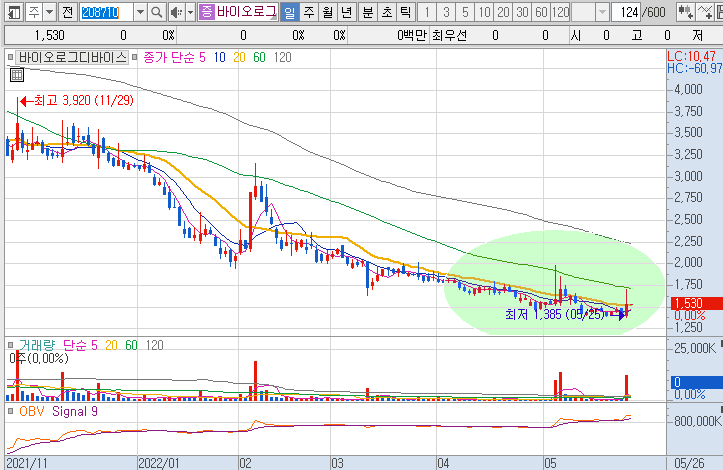Choose interval 5 in period toolbar

click(x=465, y=12)
